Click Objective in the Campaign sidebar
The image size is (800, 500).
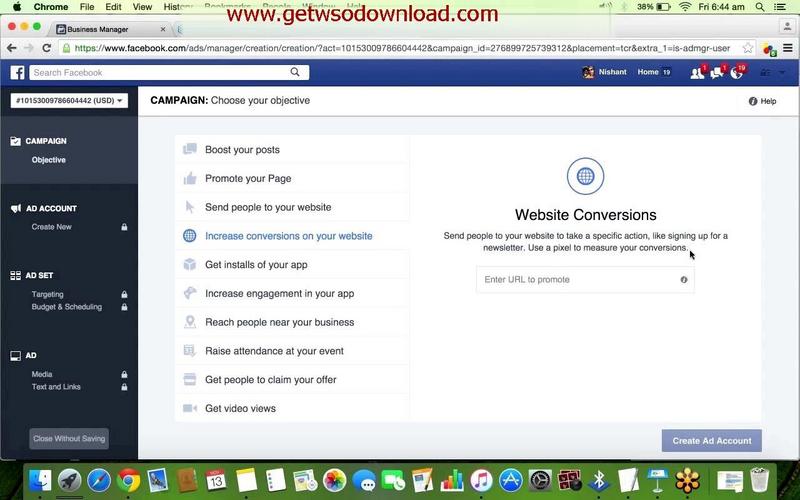[x=48, y=160]
